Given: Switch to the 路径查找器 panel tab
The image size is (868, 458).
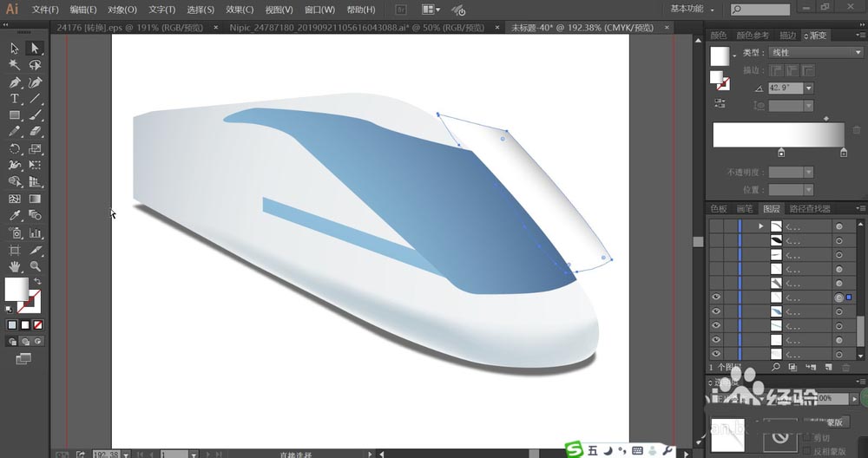Looking at the screenshot, I should point(810,208).
